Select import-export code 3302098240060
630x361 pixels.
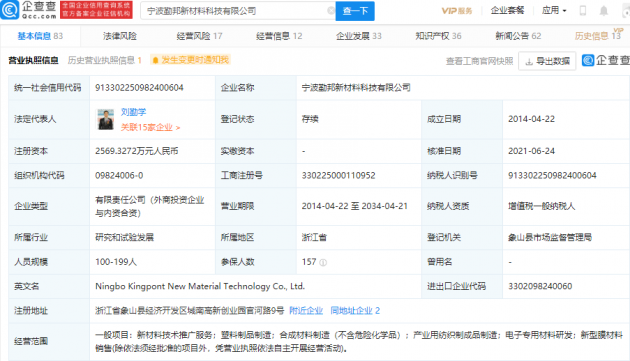(x=540, y=286)
